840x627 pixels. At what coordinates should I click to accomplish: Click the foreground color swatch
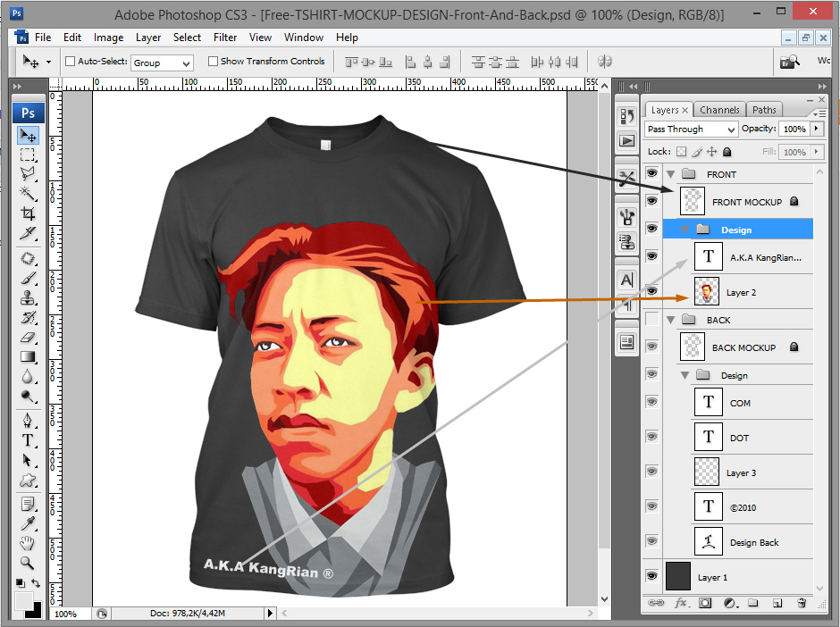23,601
